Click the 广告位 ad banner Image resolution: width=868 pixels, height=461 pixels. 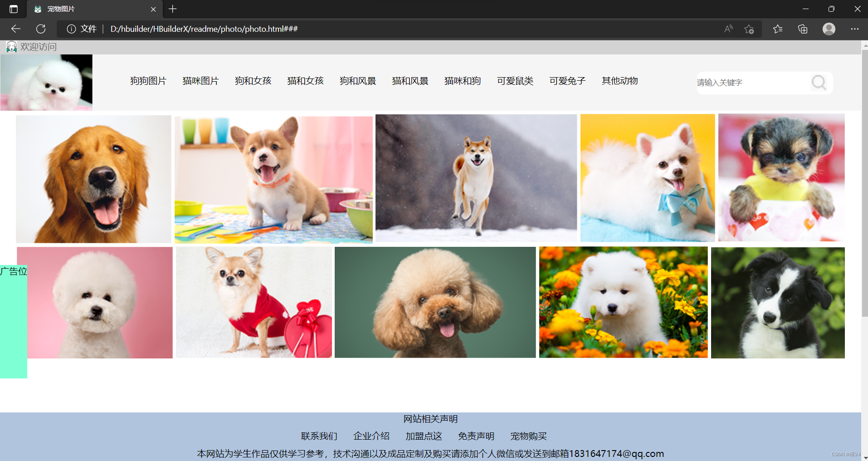pyautogui.click(x=14, y=321)
